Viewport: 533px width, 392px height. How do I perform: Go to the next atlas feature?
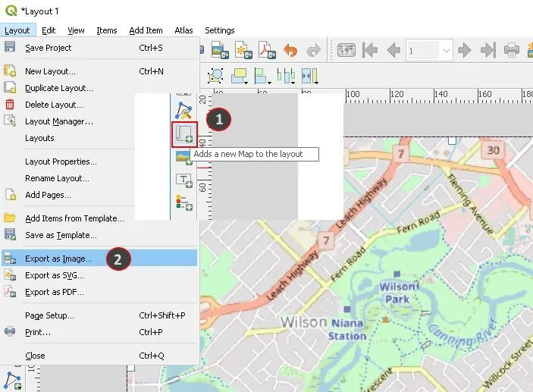pyautogui.click(x=464, y=50)
